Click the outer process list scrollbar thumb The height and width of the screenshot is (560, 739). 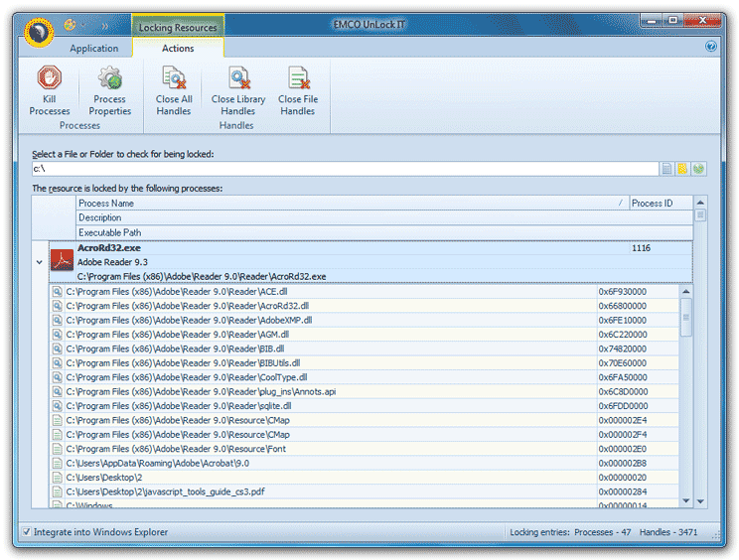[700, 215]
